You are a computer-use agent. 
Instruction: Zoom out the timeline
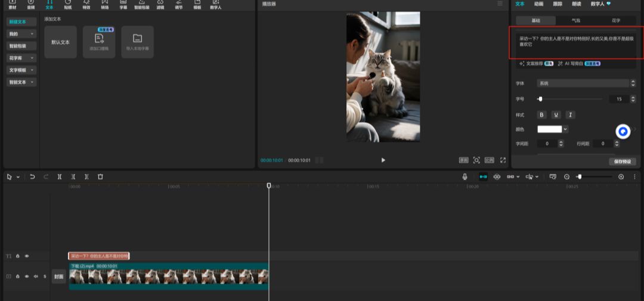567,176
